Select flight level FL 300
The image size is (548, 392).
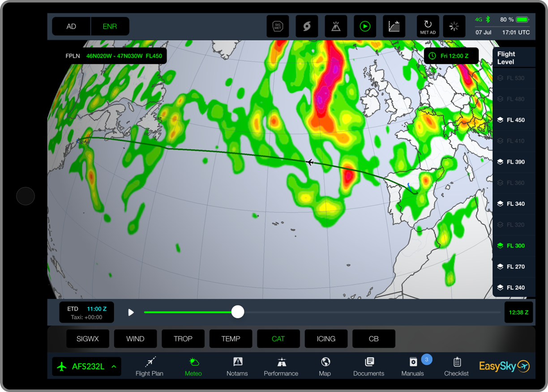point(514,246)
